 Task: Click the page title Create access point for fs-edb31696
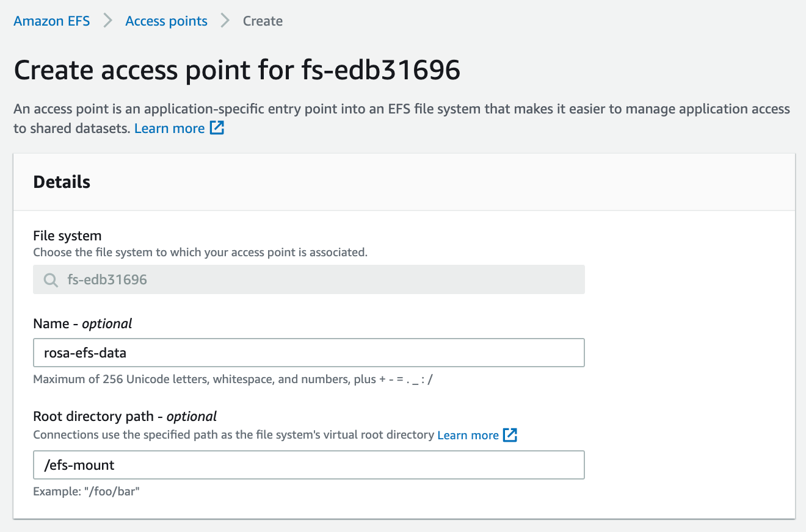tap(237, 70)
